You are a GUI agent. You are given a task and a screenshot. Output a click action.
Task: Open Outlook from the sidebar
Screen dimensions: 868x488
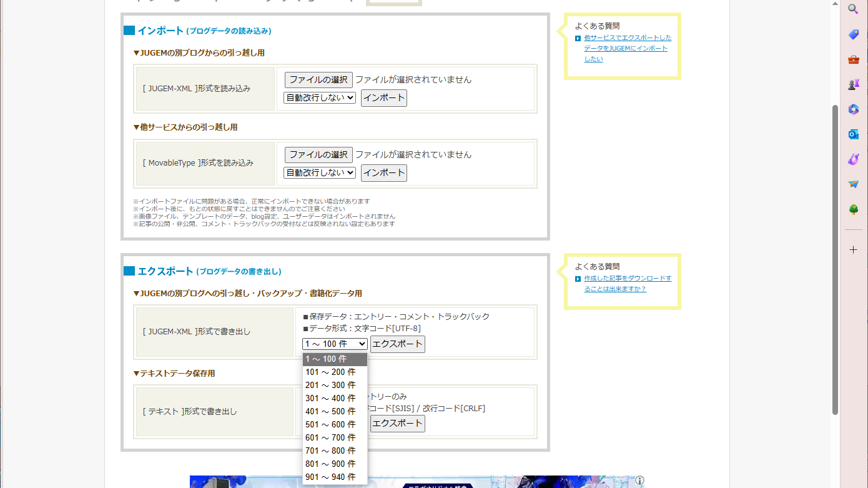(x=853, y=134)
